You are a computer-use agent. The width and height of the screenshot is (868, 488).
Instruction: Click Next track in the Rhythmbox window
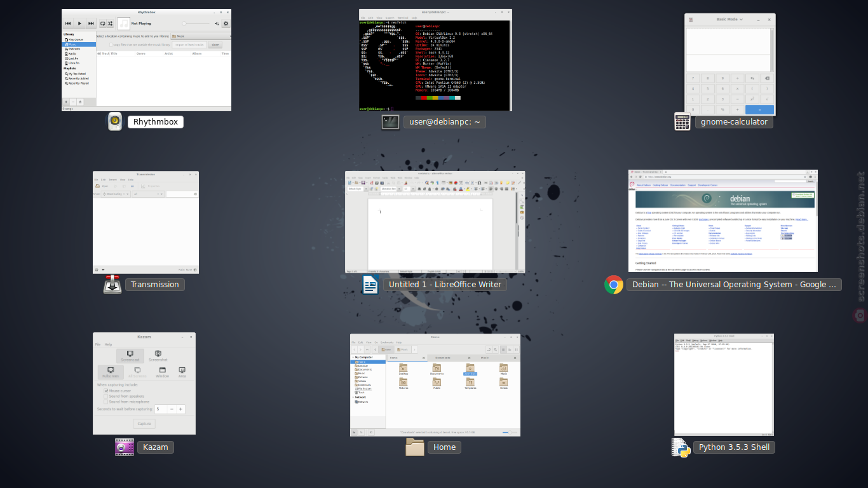tap(91, 24)
